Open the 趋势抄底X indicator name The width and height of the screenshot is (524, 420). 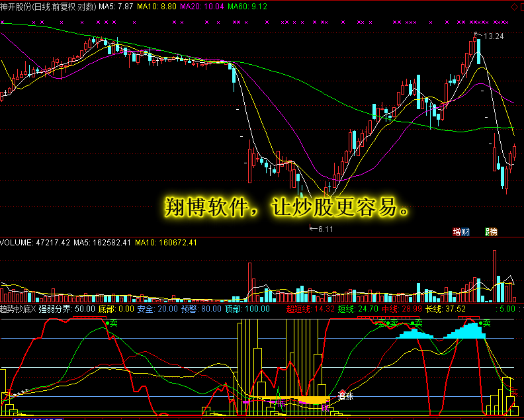(x=18, y=309)
